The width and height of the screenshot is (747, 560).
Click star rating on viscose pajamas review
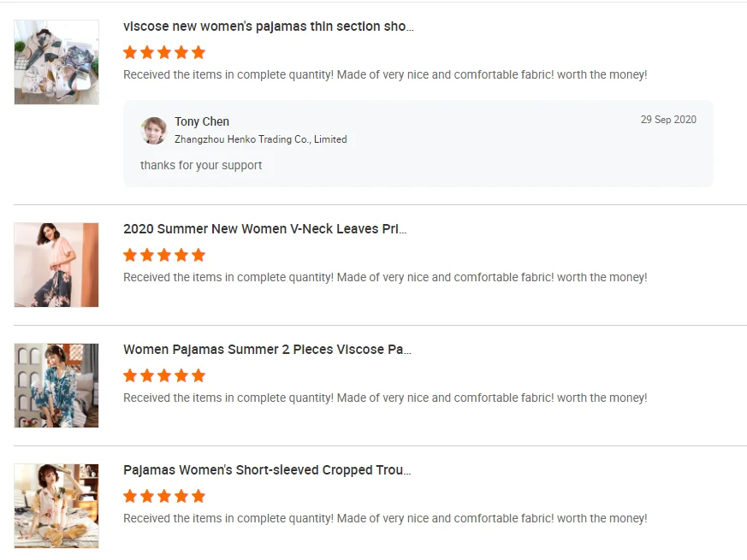(x=164, y=52)
